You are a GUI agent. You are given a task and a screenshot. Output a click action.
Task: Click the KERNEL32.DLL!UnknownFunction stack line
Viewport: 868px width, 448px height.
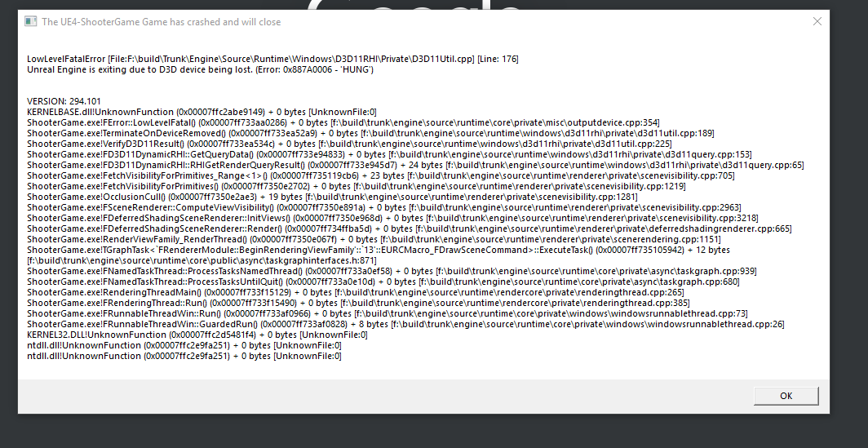(197, 335)
